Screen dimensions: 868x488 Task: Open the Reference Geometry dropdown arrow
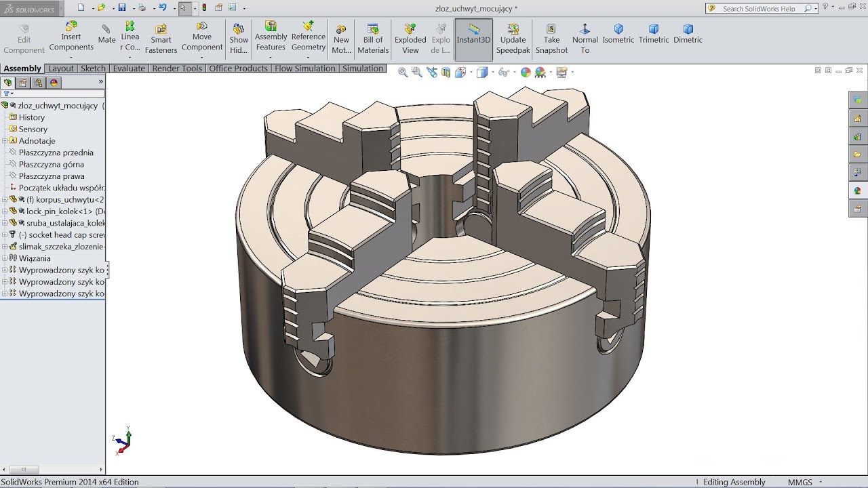click(309, 57)
